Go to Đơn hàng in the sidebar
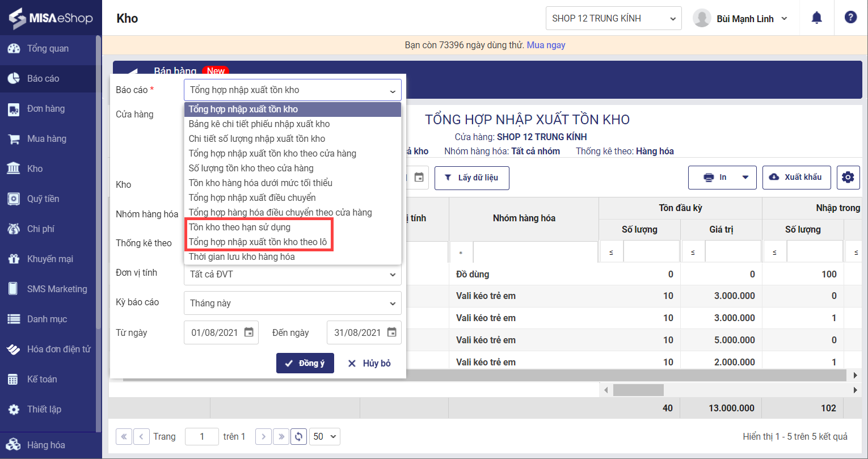868x459 pixels. (x=46, y=108)
